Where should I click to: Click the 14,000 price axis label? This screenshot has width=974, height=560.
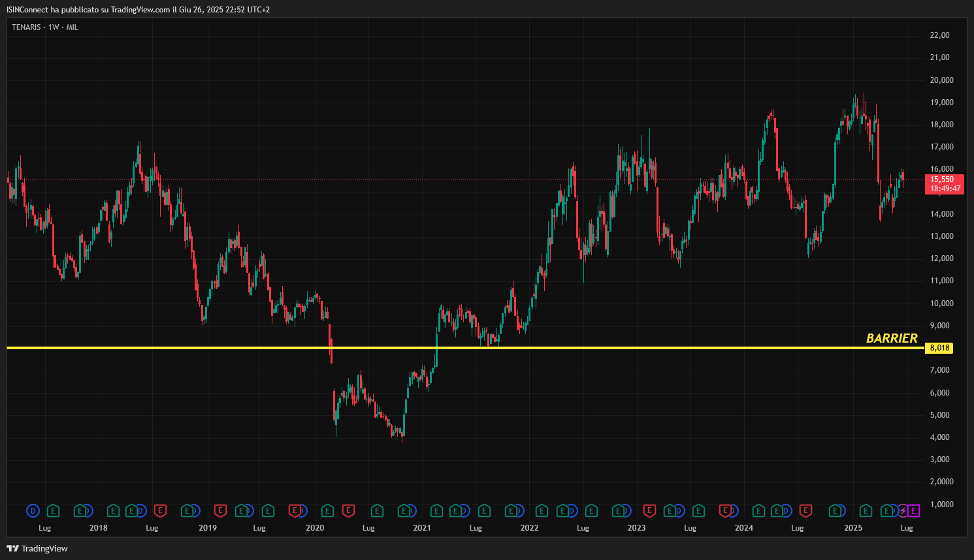[942, 214]
